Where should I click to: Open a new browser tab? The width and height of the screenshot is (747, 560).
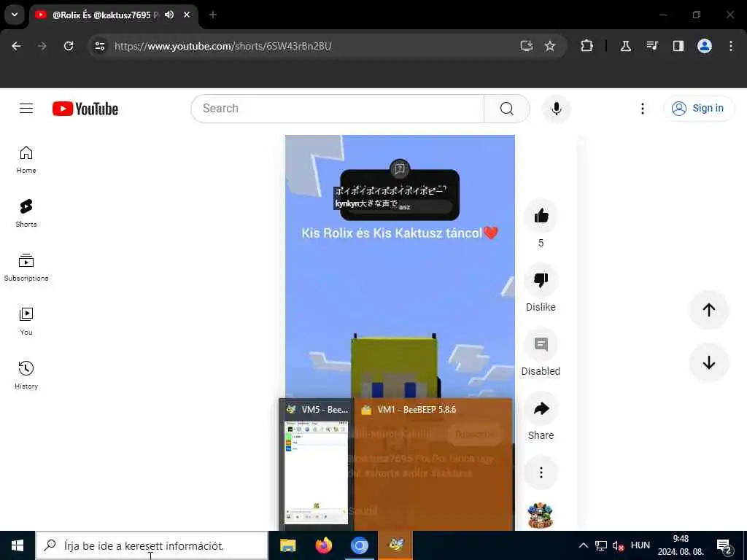coord(213,15)
